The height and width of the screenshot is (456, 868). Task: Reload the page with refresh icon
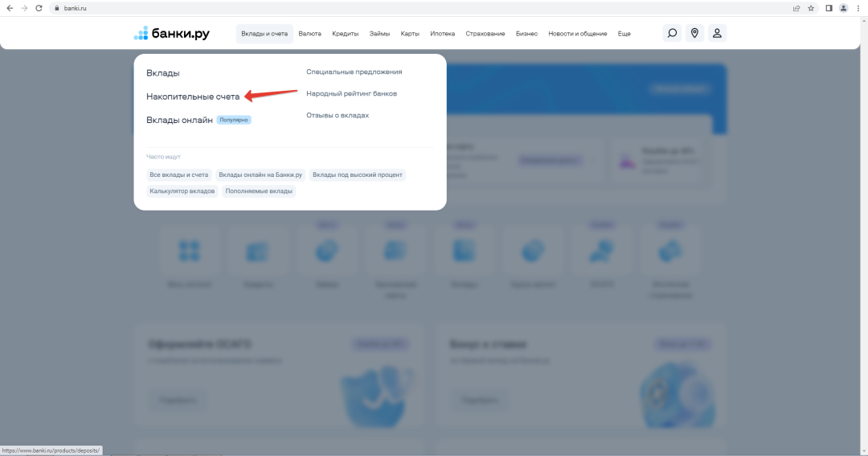pos(39,8)
